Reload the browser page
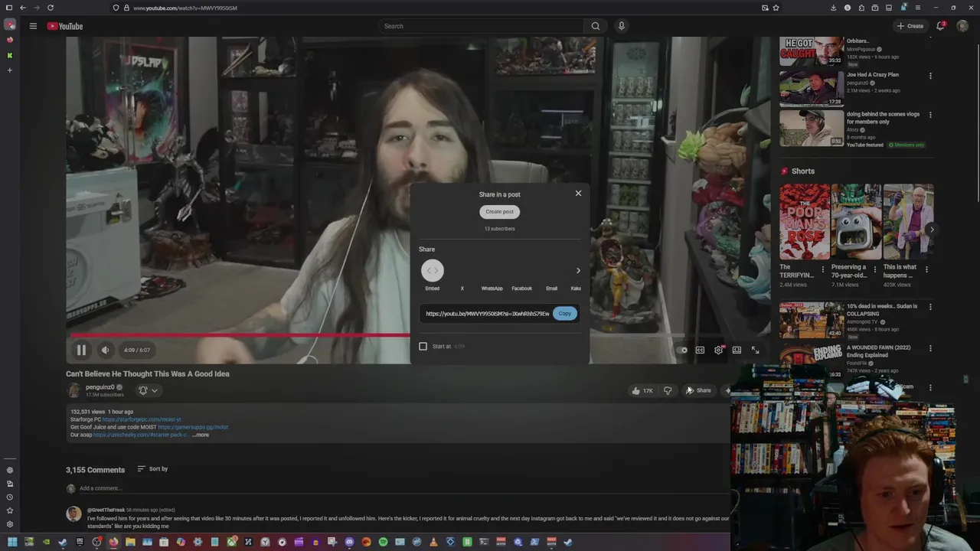This screenshot has height=551, width=980. 50,8
